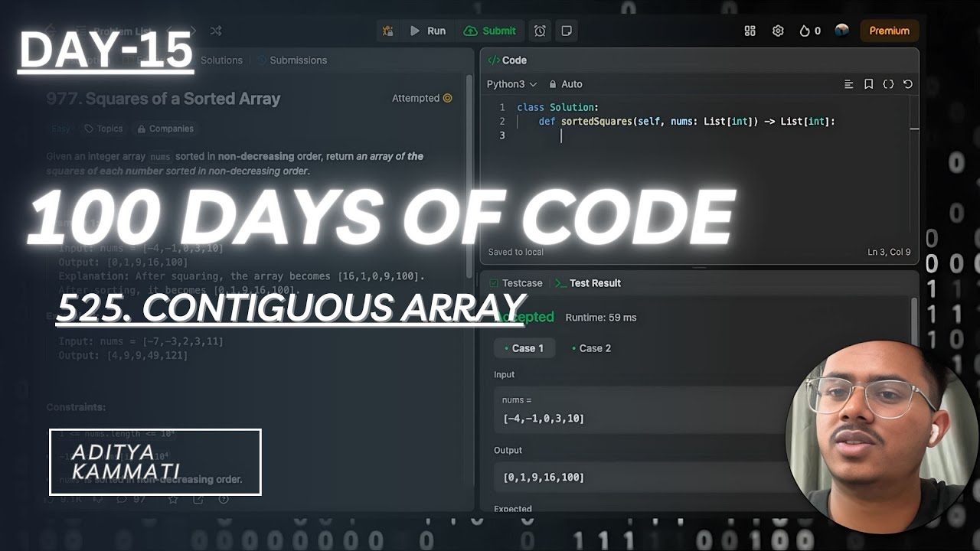Reset code to default template
Viewport: 980px width, 551px height.
click(x=908, y=84)
